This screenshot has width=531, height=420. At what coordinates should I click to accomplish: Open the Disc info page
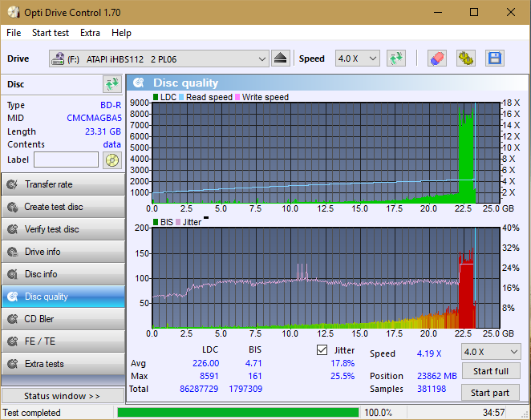[x=63, y=274]
